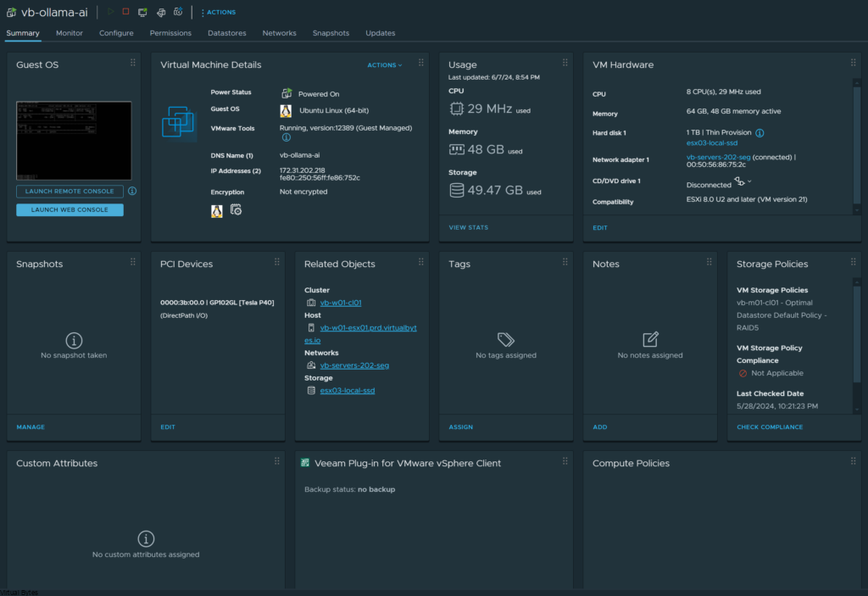Viewport: 868px width, 596px height.
Task: Click the info icon below VMware Tools status
Action: tap(286, 137)
